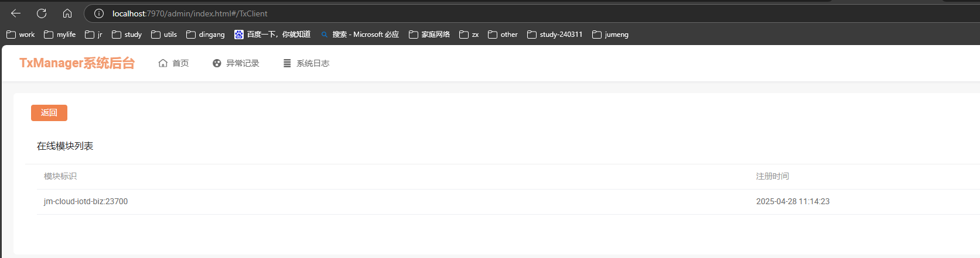Click the 异常记录 circular icon
The height and width of the screenshot is (258, 980).
(217, 63)
